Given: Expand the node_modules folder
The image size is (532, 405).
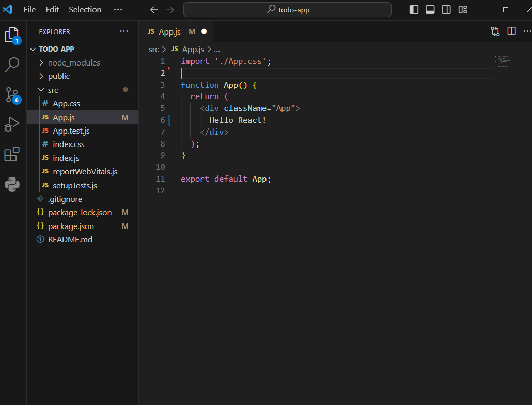Looking at the screenshot, I should pos(74,62).
